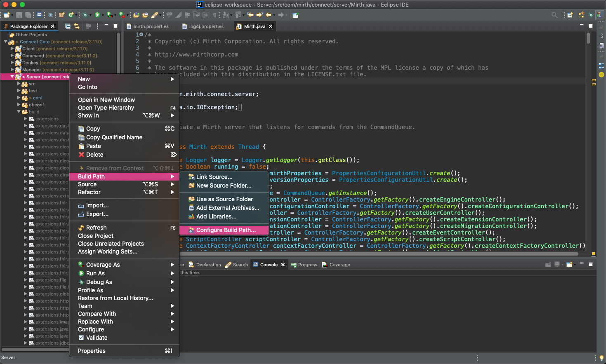Open the Coverage view tab
Image resolution: width=606 pixels, height=364 pixels.
[x=336, y=265]
